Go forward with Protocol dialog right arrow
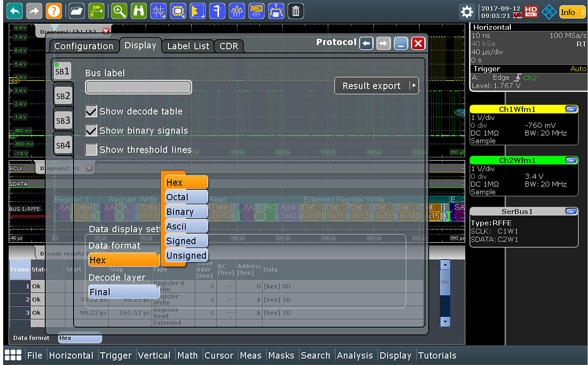This screenshot has height=365, width=588. pyautogui.click(x=383, y=43)
